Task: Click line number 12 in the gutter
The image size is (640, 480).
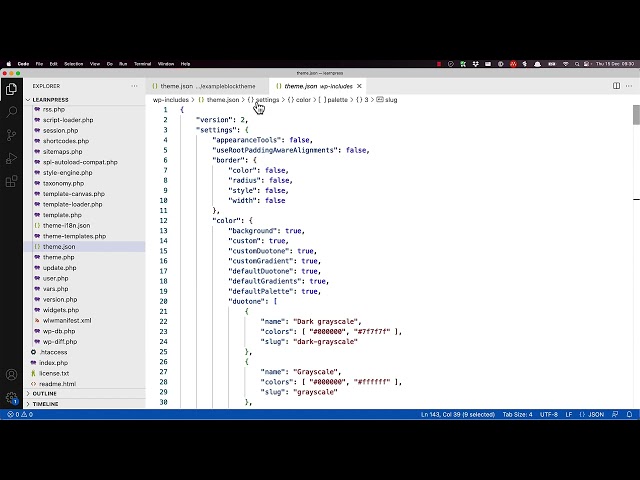Action: (x=163, y=220)
